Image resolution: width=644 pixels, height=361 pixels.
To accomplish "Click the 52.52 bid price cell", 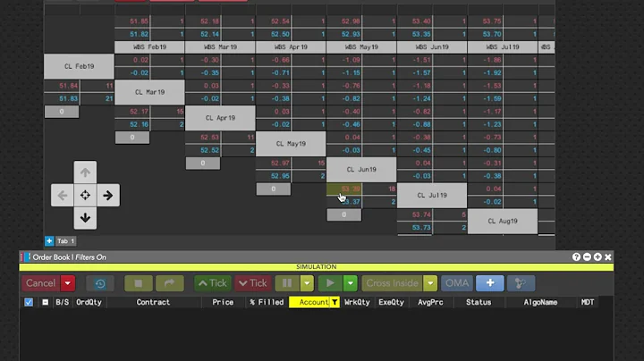I will pyautogui.click(x=203, y=150).
